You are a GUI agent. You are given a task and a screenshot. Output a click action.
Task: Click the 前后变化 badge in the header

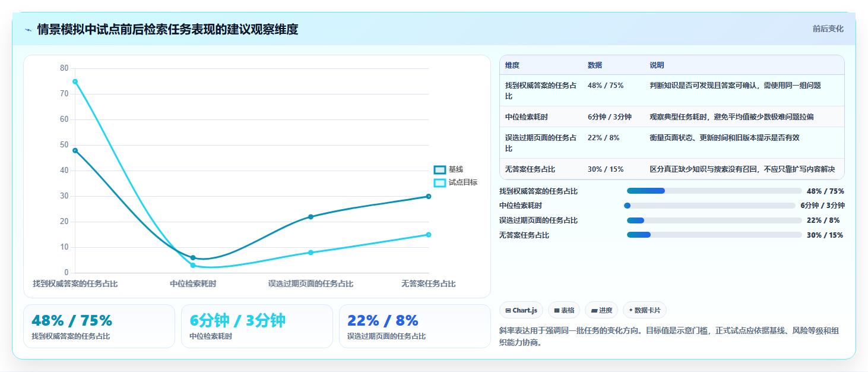click(x=828, y=29)
